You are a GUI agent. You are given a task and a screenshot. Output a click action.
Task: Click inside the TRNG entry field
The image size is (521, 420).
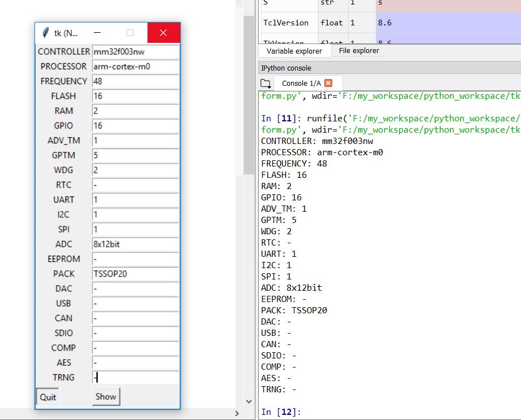[x=134, y=377]
